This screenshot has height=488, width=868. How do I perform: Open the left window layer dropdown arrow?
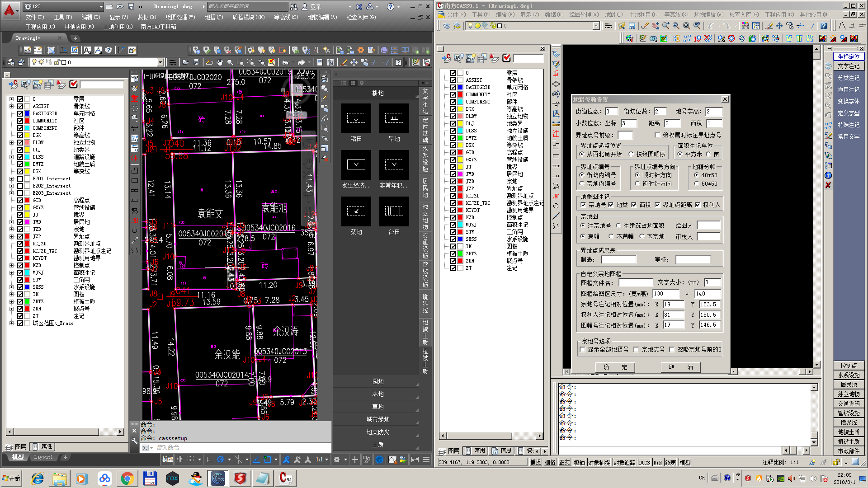pos(160,62)
